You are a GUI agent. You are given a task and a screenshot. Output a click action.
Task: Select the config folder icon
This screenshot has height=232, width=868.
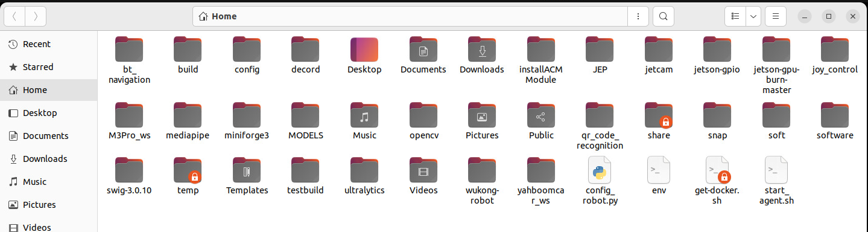(x=247, y=50)
